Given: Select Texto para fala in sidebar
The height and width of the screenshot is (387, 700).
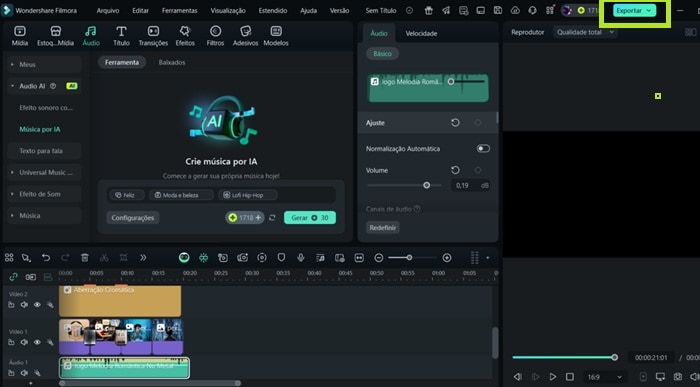Looking at the screenshot, I should coord(41,151).
